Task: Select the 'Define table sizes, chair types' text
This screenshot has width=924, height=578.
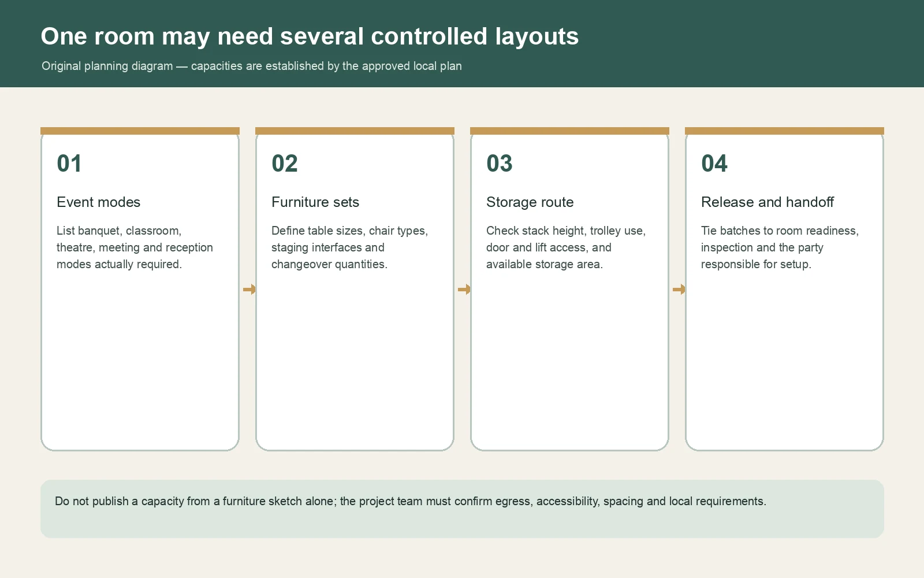Action: [x=349, y=247]
